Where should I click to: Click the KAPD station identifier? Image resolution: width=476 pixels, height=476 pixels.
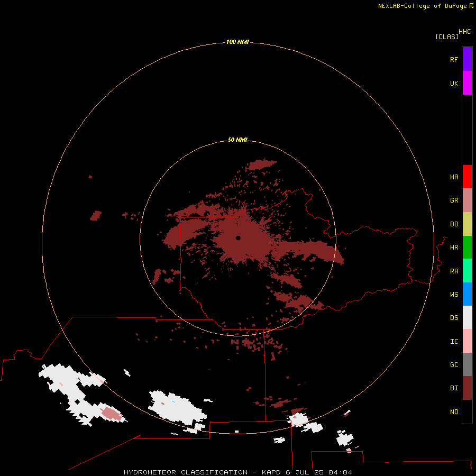tap(270, 472)
